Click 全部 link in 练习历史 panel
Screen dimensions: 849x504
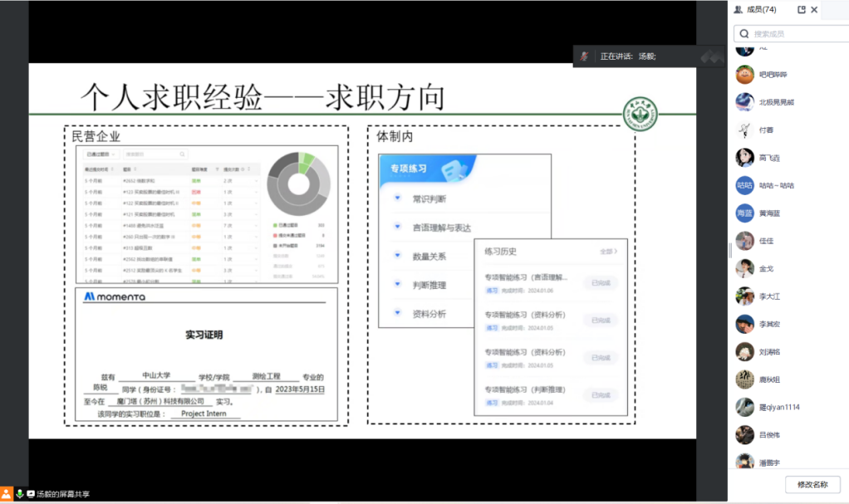[608, 251]
